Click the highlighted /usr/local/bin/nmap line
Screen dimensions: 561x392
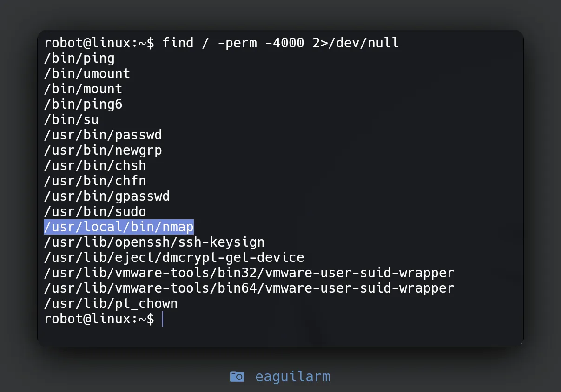[x=119, y=227]
